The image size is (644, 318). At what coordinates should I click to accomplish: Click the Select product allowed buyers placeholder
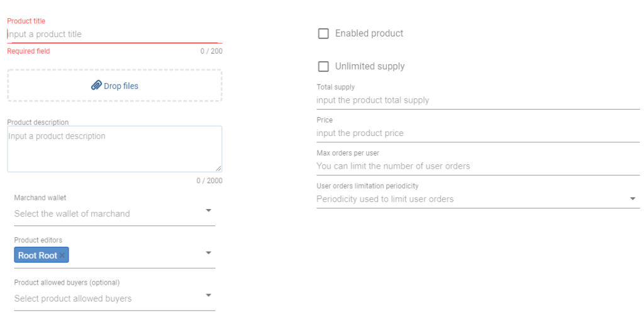pyautogui.click(x=73, y=298)
